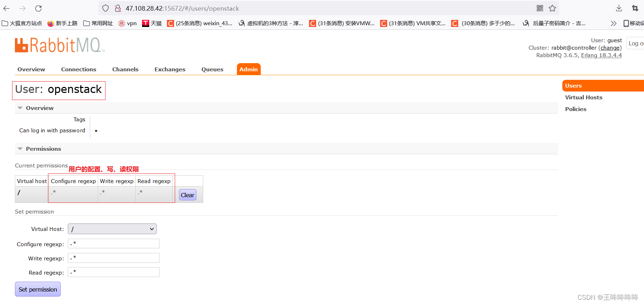Open the (30条消息) 多于少的 bookmark

click(483, 23)
